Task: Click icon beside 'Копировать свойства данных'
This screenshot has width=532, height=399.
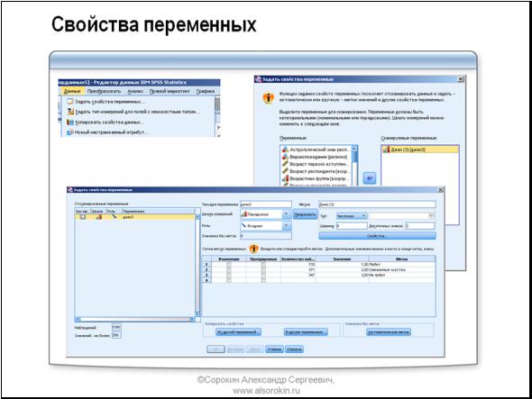Action: pyautogui.click(x=70, y=122)
